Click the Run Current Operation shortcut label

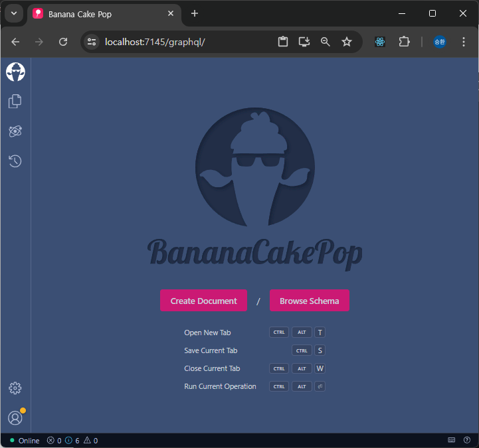coord(220,386)
